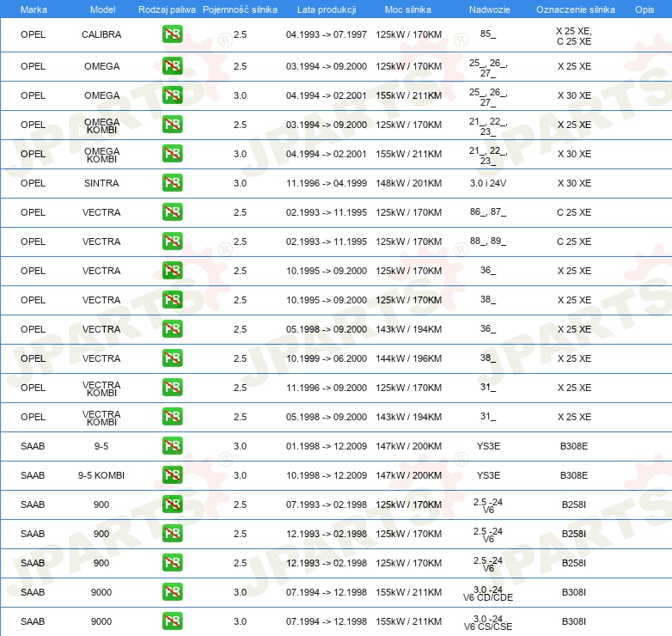Click the SAAB cell in the 9-5 KOMBI row
Screen dimensions: 672x636
pos(33,475)
